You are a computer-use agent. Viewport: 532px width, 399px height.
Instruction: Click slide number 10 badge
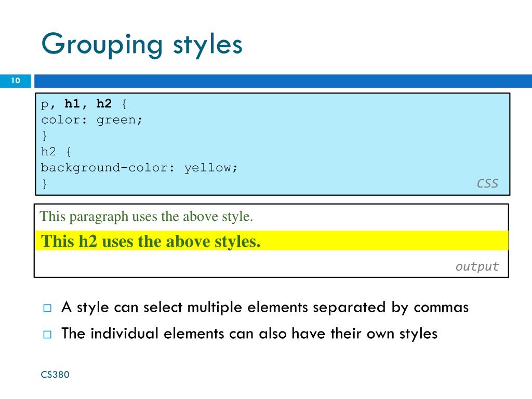pyautogui.click(x=15, y=81)
